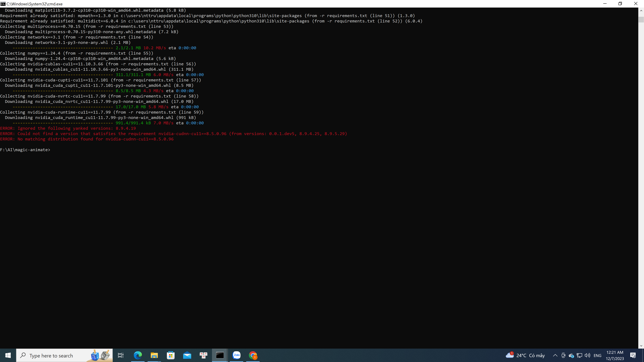The image size is (644, 362).
Task: Click the OneDrive cloud tray icon
Action: click(571, 355)
